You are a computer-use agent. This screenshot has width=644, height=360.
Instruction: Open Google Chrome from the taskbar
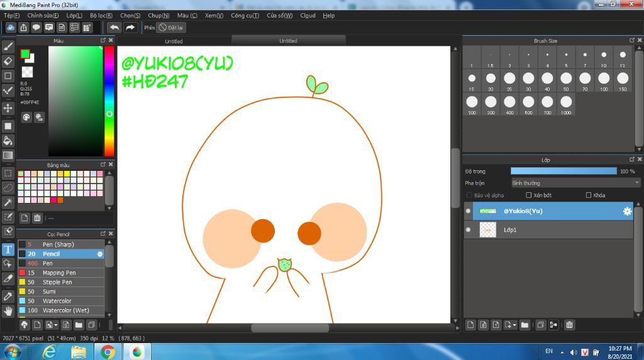click(108, 352)
